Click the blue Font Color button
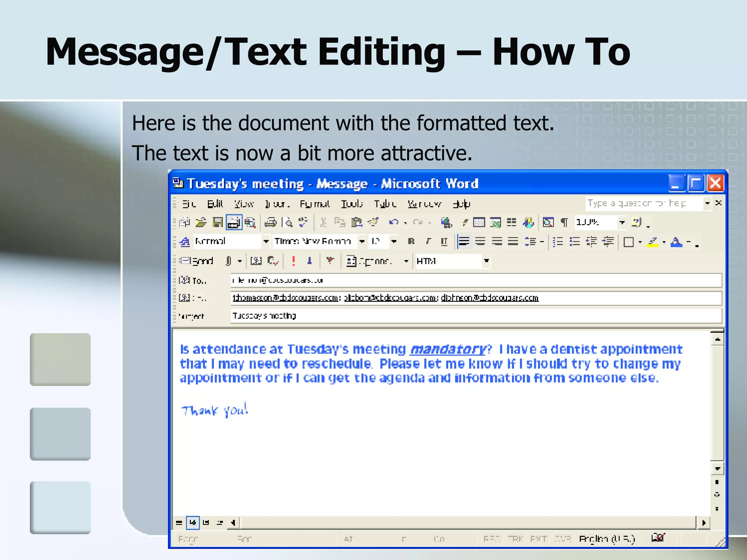 pyautogui.click(x=676, y=242)
